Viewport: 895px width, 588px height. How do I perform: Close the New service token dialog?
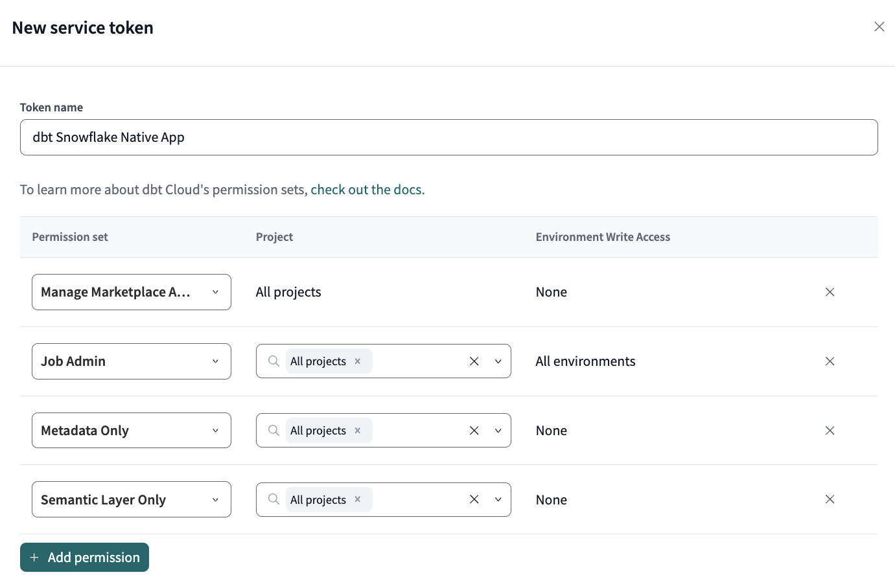pos(879,27)
